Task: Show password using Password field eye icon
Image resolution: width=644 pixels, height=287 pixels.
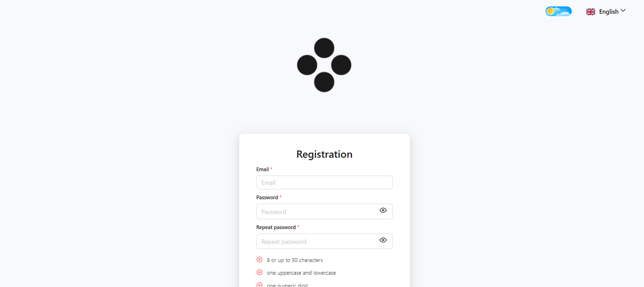Action: tap(383, 210)
